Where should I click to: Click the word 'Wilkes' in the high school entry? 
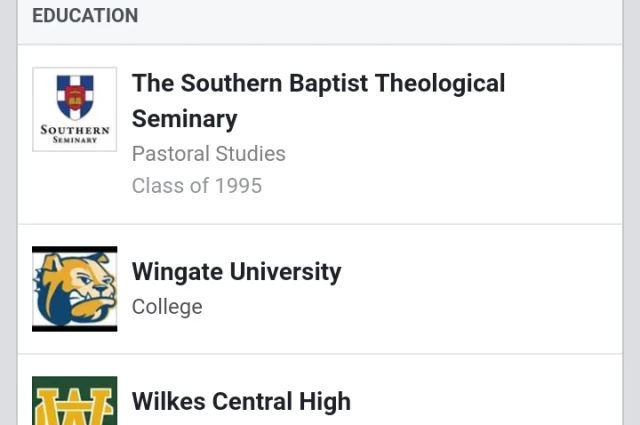pos(166,402)
